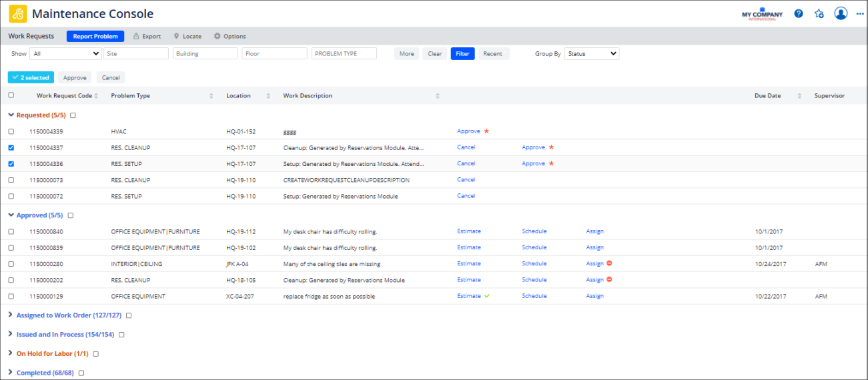868x380 pixels.
Task: Open the Options toolbar item
Action: 230,37
